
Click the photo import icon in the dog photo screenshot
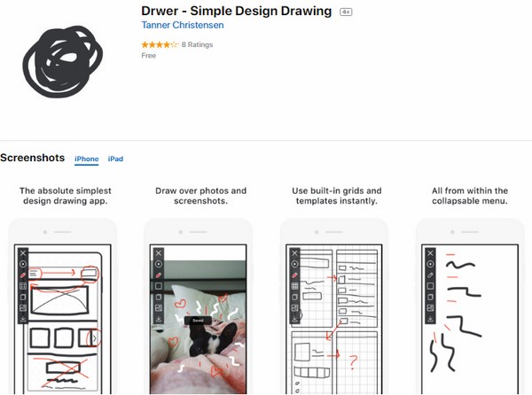click(x=159, y=308)
